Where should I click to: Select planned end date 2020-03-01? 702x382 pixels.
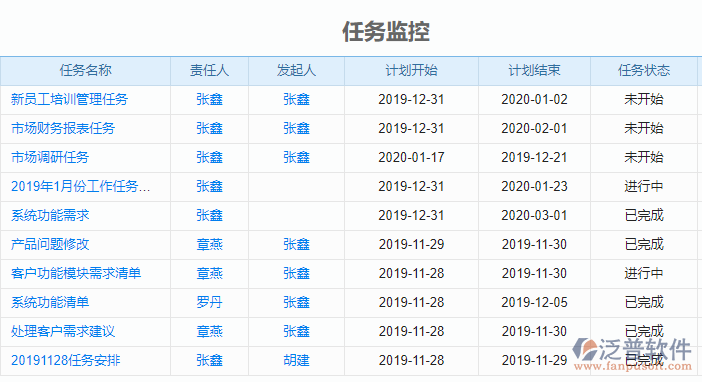pos(535,215)
